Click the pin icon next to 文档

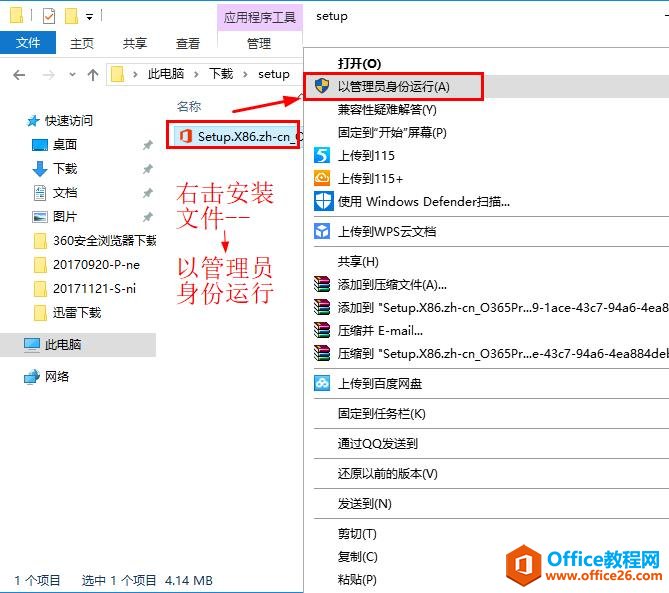coord(148,193)
